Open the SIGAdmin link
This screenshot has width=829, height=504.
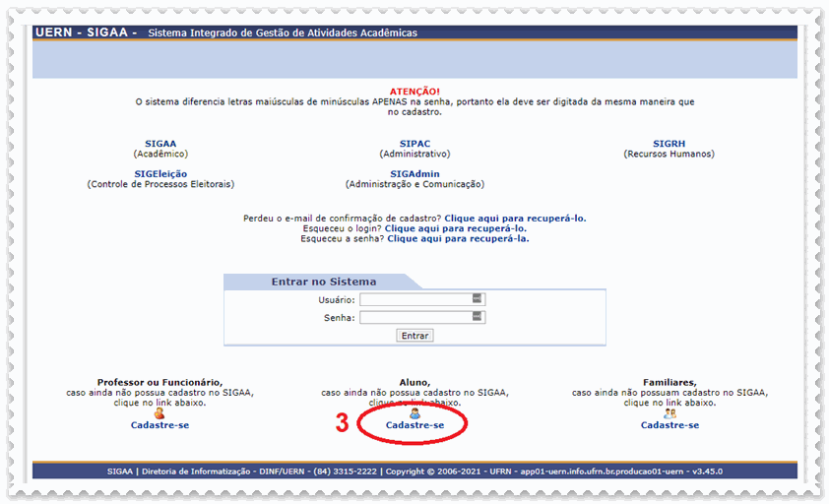(x=414, y=174)
